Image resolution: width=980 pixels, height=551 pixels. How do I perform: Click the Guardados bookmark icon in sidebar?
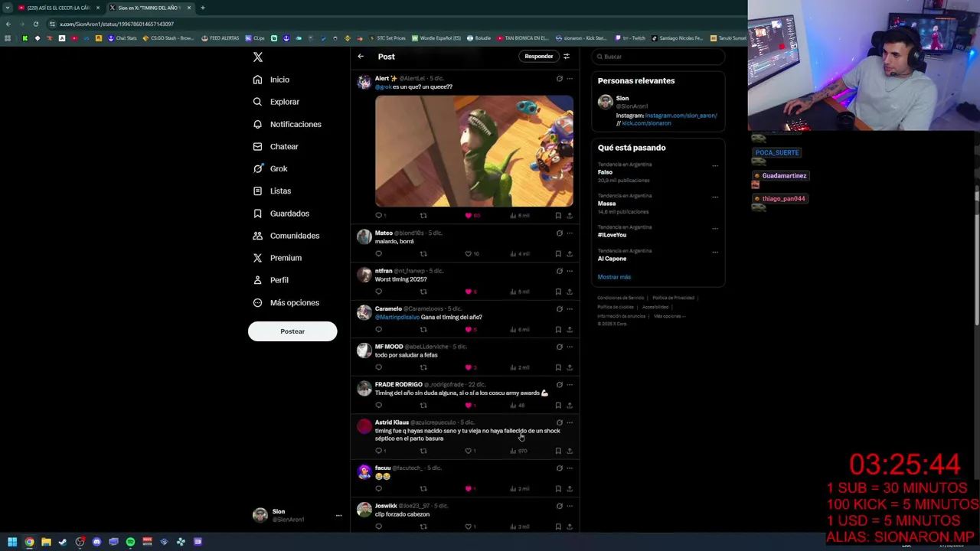257,214
